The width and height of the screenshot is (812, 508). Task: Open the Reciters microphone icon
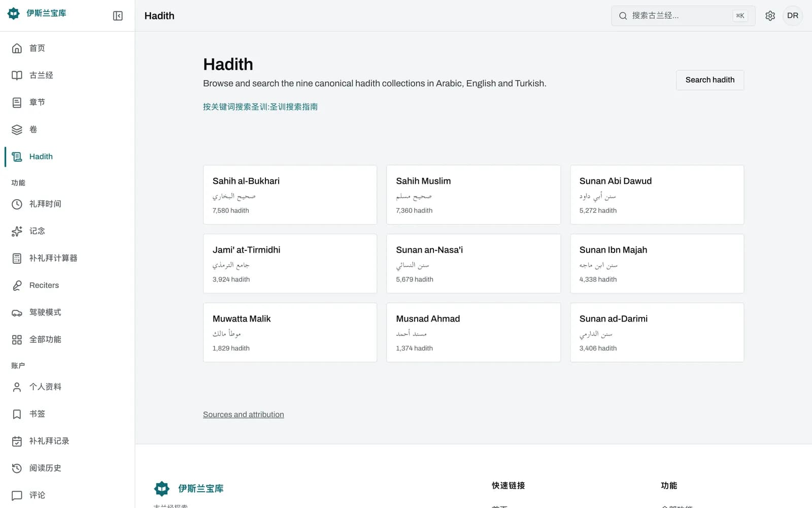tap(17, 285)
